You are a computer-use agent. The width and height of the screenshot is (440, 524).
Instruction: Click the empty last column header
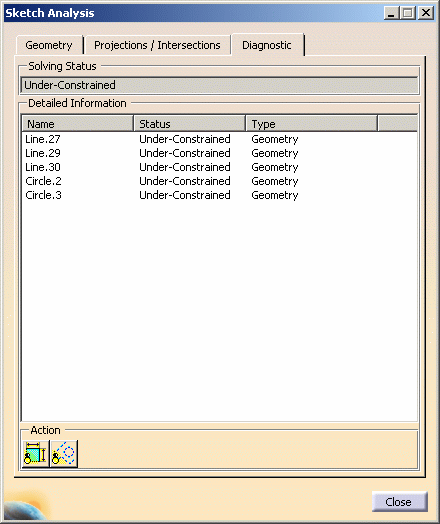pos(398,124)
